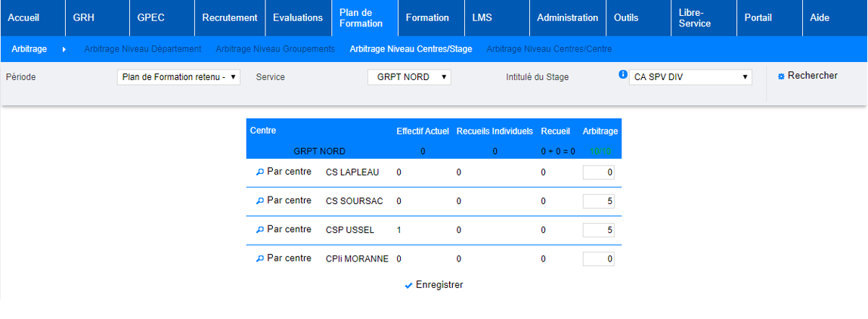Click the magnifier icon beside CSP USSEL
Viewport: 868px width, 319px height.
point(260,230)
